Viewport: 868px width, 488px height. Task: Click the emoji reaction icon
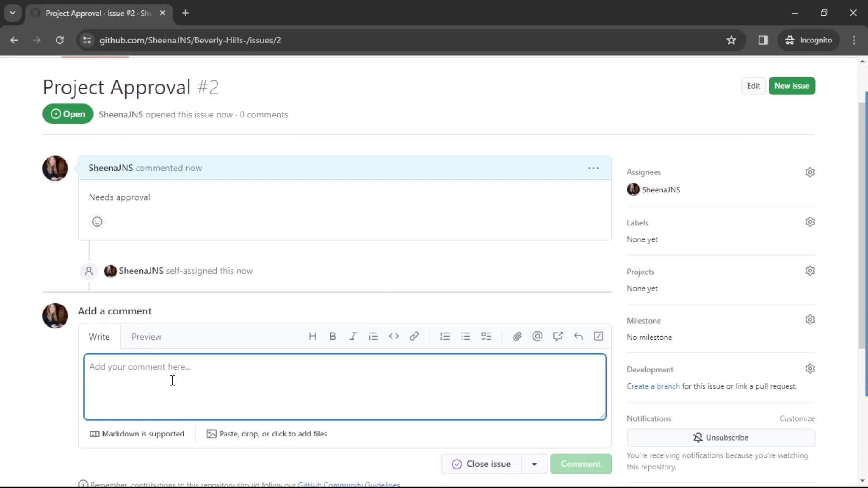tap(97, 222)
